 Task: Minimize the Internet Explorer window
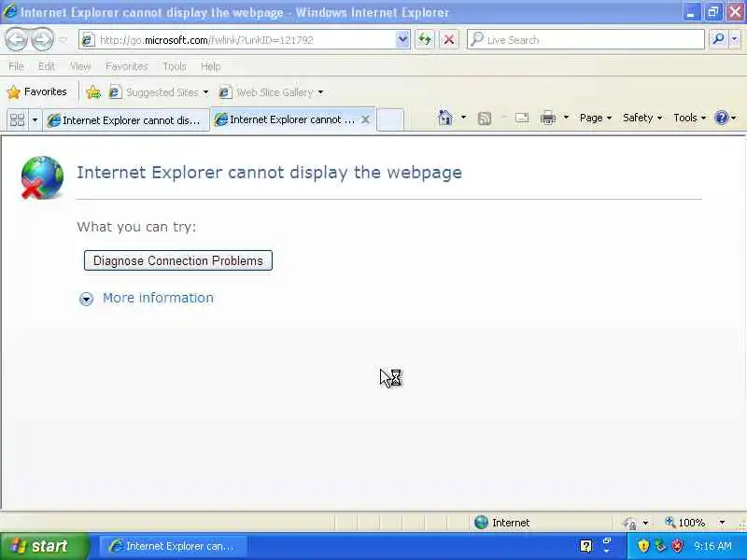click(691, 12)
